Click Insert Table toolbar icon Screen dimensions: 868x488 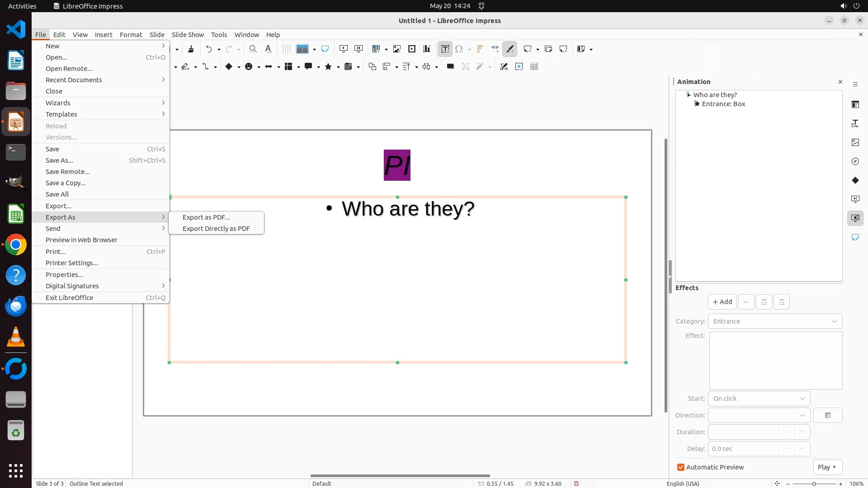[x=376, y=49]
